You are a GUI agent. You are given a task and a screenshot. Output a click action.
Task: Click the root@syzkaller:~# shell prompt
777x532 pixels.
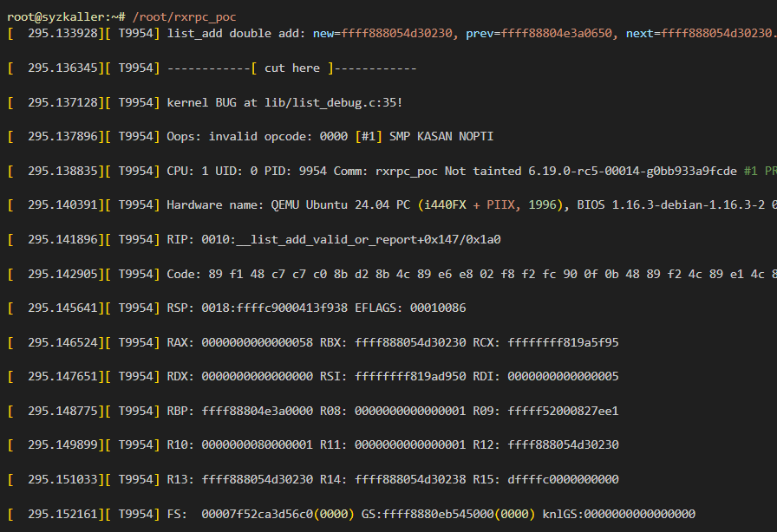click(66, 16)
